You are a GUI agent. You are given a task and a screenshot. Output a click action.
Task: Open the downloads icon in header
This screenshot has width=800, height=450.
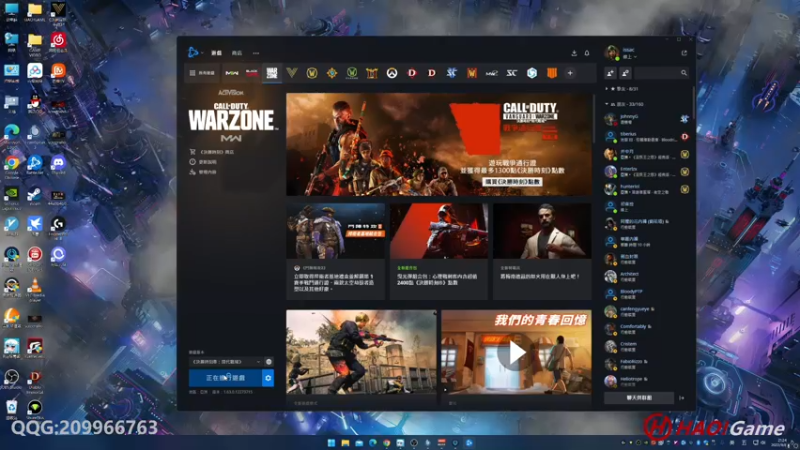click(574, 53)
